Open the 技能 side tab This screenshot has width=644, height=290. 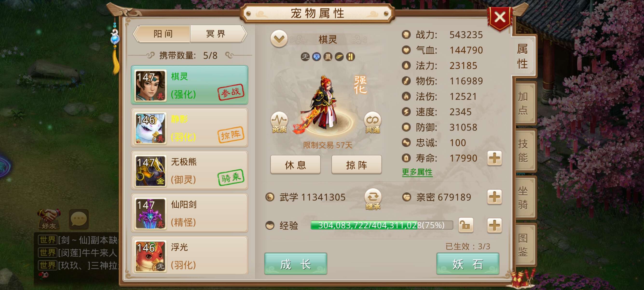coord(523,151)
